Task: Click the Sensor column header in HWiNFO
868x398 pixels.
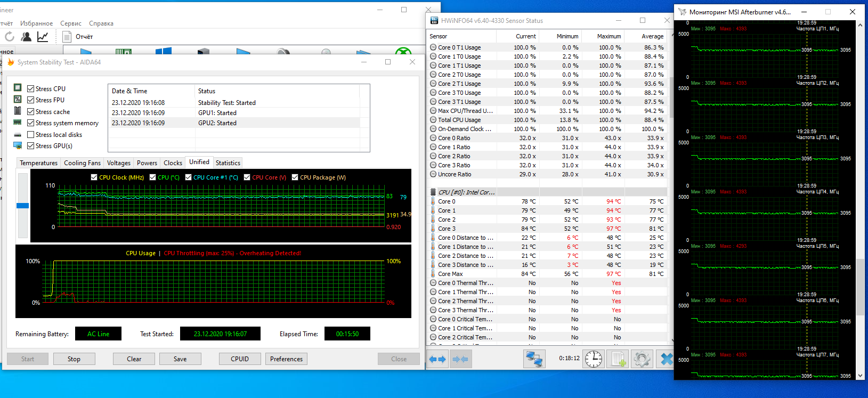Action: click(x=462, y=36)
